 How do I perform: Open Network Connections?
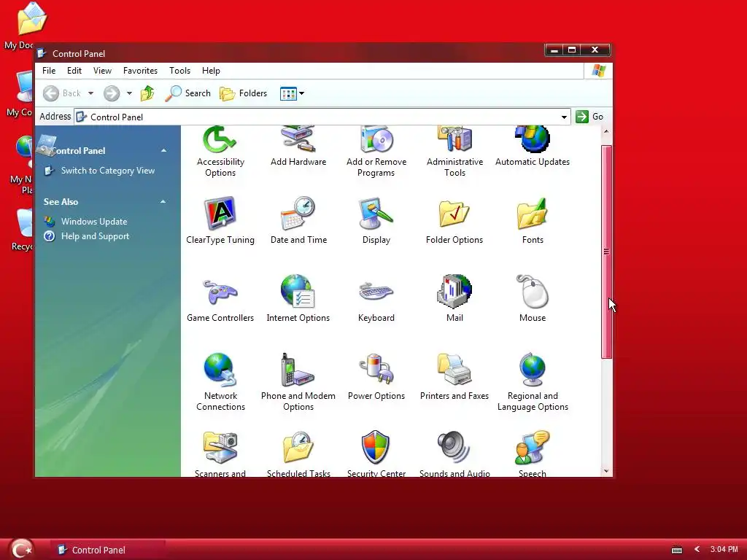point(220,382)
